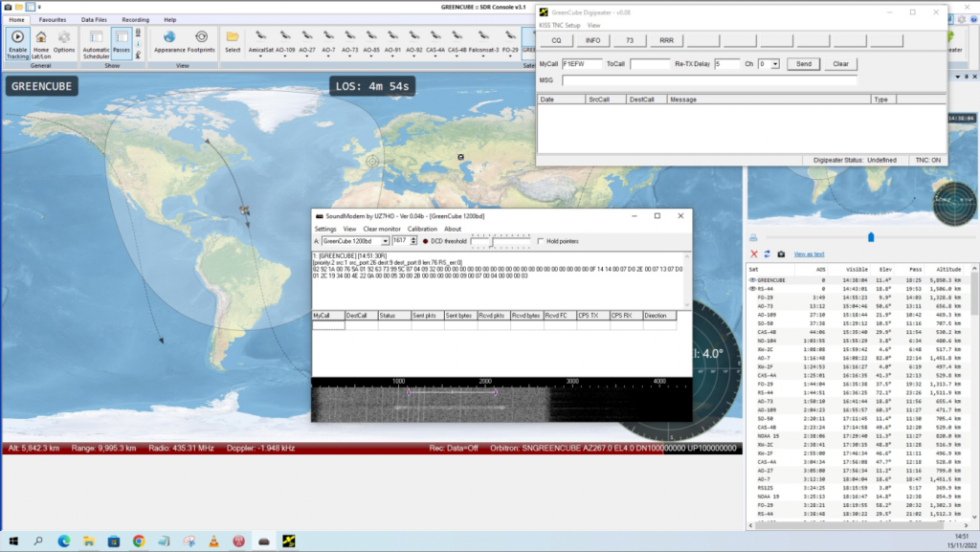Expand AO-91 dropdown arrow

[x=392, y=56]
